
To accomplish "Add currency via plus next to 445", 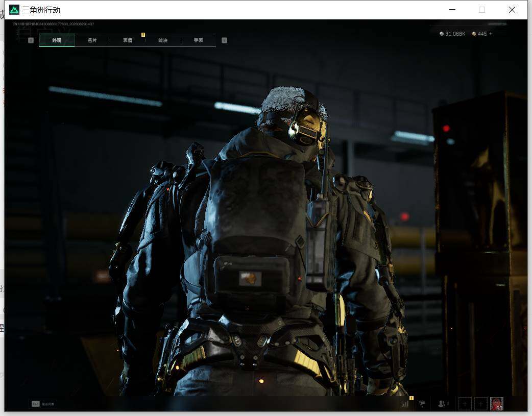I will [x=491, y=34].
